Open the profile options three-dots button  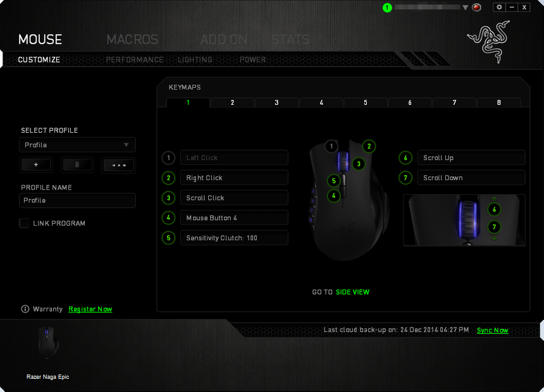pyautogui.click(x=118, y=164)
